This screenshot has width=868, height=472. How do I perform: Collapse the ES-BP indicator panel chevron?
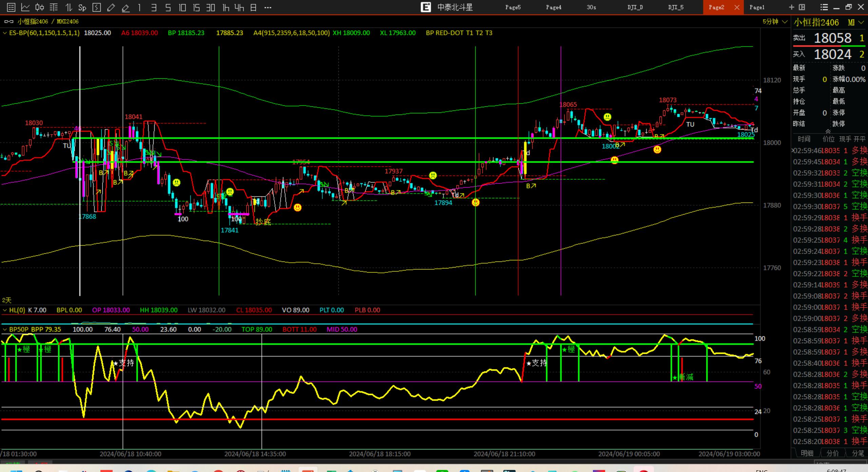point(5,33)
